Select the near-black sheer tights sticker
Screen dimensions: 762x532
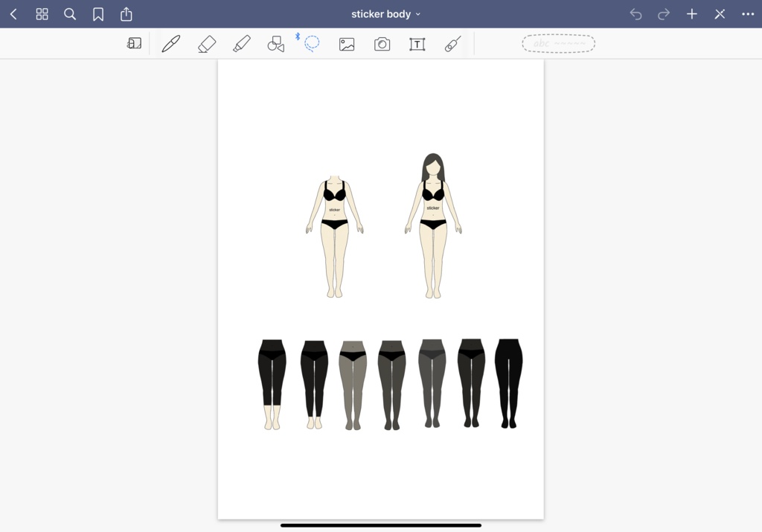pyautogui.click(x=471, y=383)
